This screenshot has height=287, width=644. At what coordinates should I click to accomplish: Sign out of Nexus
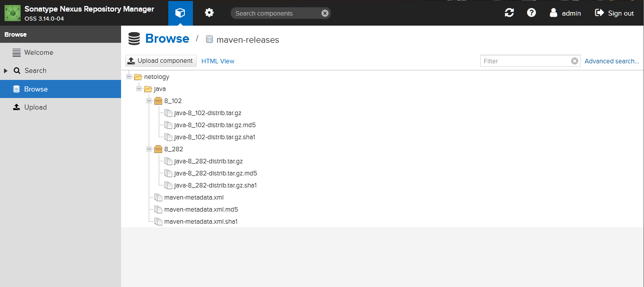click(614, 13)
